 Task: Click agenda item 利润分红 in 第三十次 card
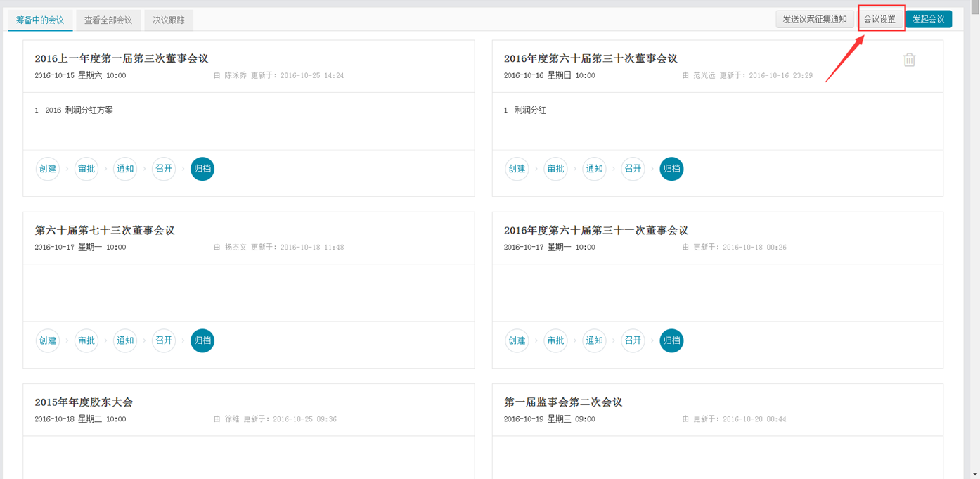pyautogui.click(x=530, y=110)
